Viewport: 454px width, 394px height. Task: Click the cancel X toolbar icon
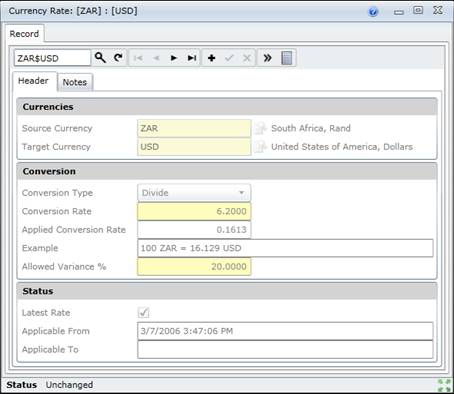(x=247, y=58)
